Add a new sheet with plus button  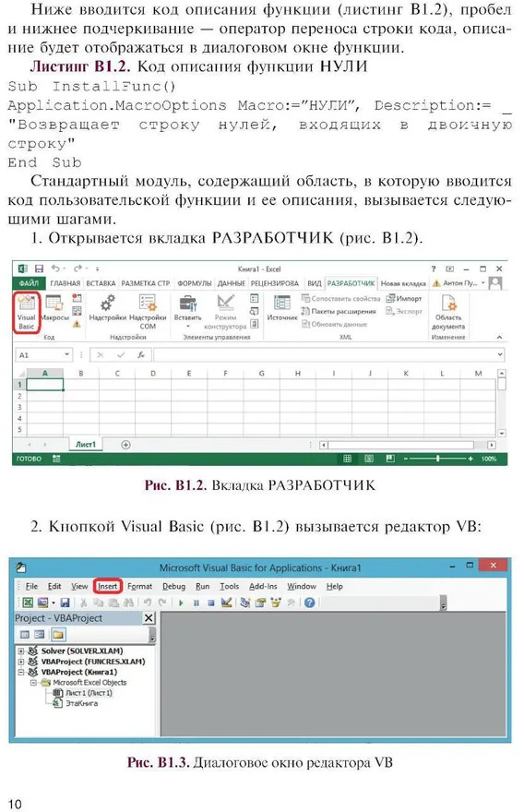click(x=125, y=445)
